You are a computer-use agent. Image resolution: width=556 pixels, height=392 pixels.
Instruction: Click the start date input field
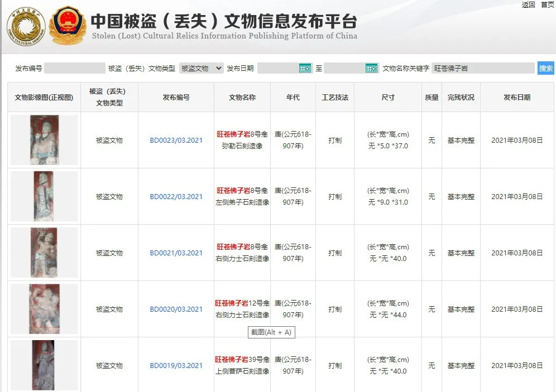point(277,68)
